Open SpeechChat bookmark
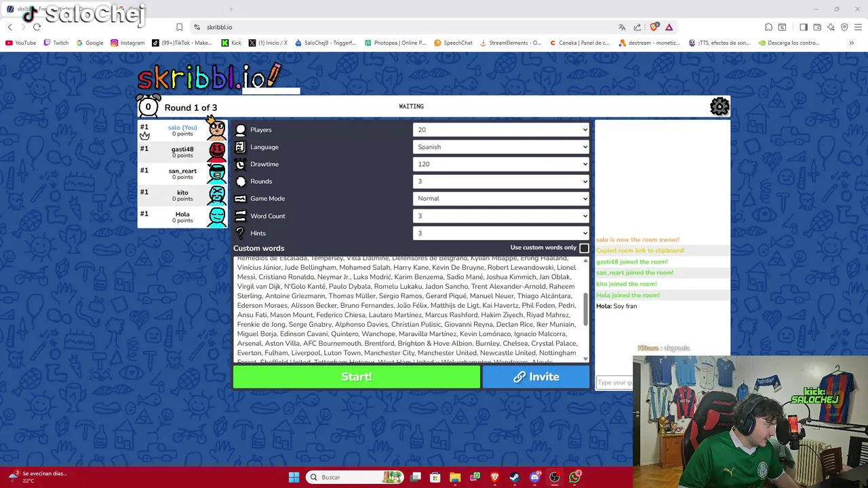868x488 pixels. [x=453, y=43]
